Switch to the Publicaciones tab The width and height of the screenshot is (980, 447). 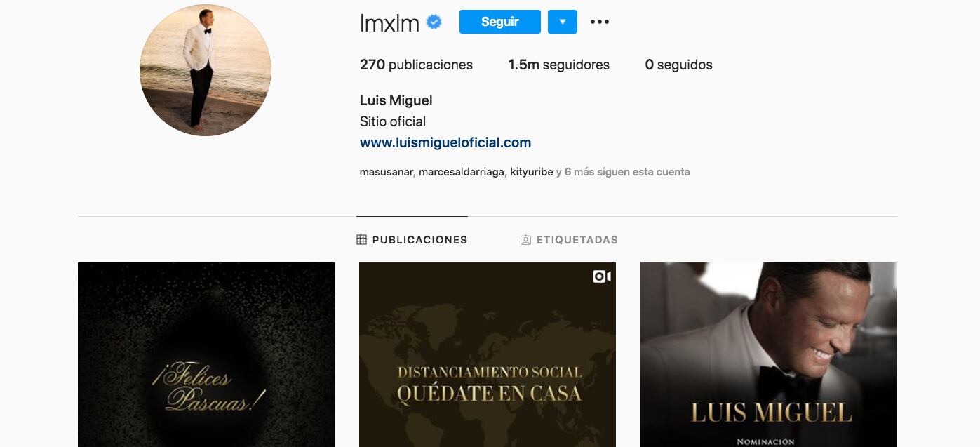[x=412, y=240]
